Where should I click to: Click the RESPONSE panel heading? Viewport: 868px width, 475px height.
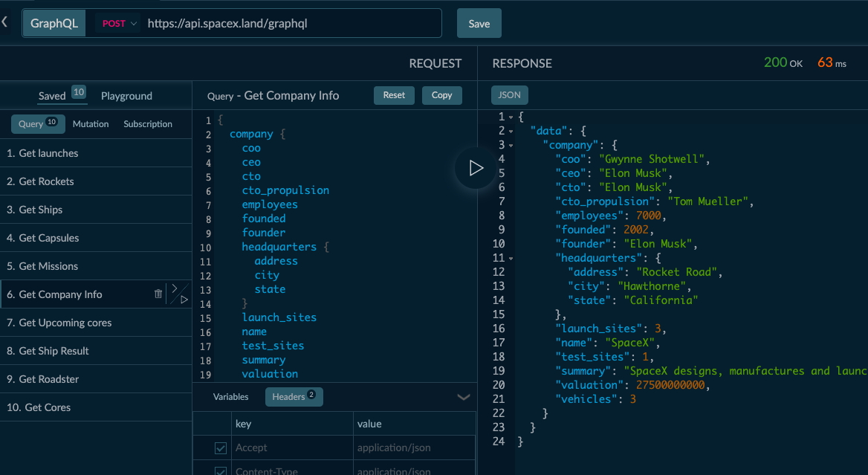522,64
